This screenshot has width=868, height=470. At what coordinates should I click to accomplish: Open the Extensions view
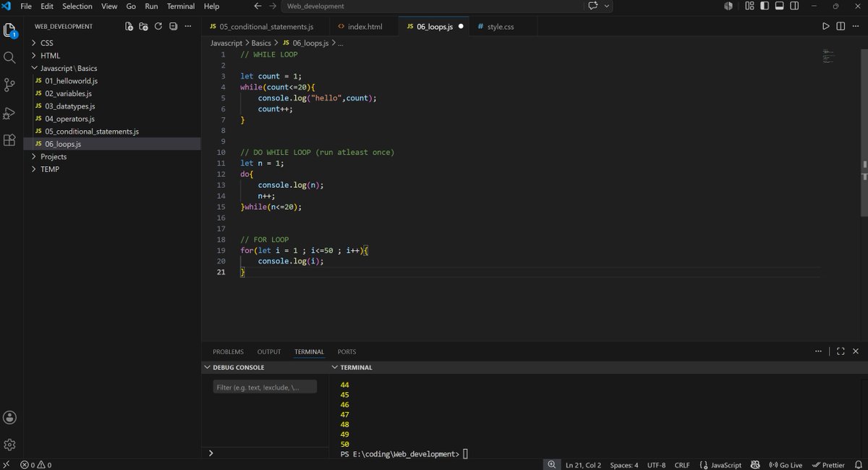coord(9,140)
